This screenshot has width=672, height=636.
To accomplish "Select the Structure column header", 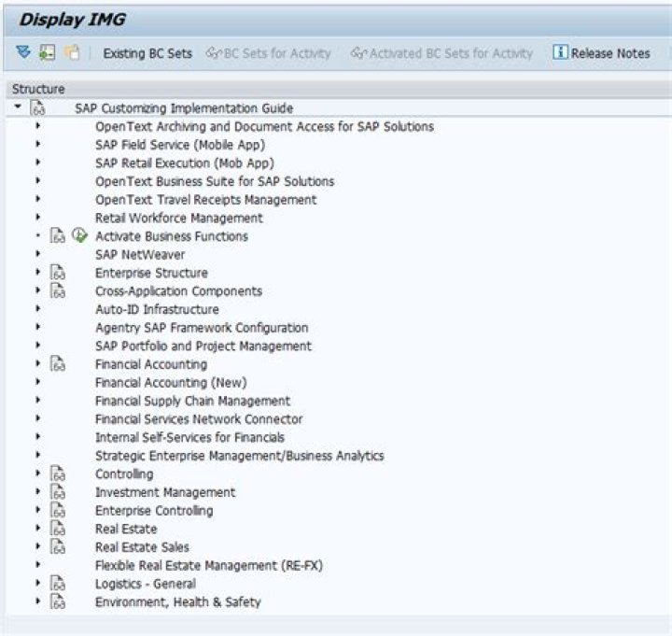I will click(38, 89).
